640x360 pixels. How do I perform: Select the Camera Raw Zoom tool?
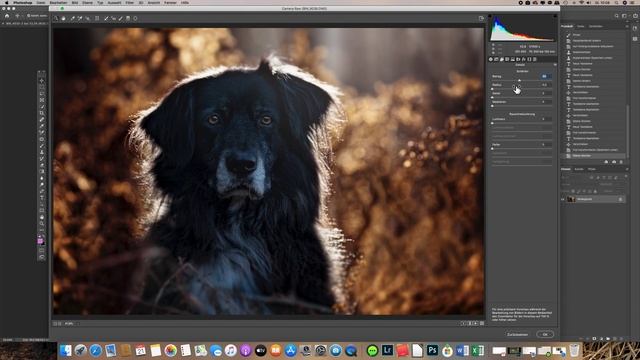coord(56,18)
